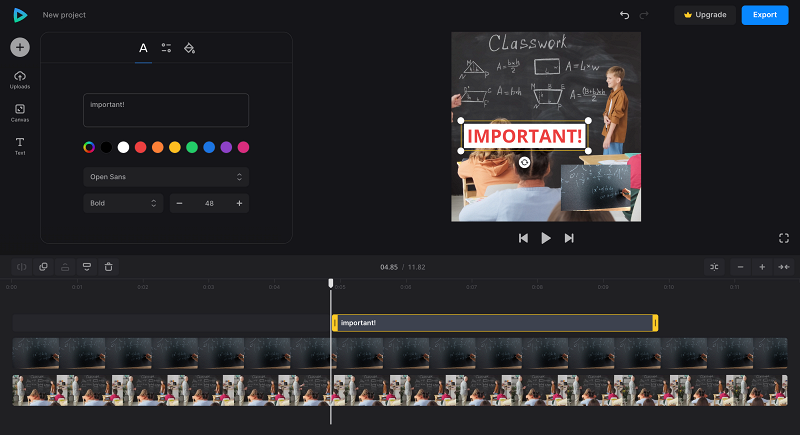Duplicate the selected clip

pos(43,267)
